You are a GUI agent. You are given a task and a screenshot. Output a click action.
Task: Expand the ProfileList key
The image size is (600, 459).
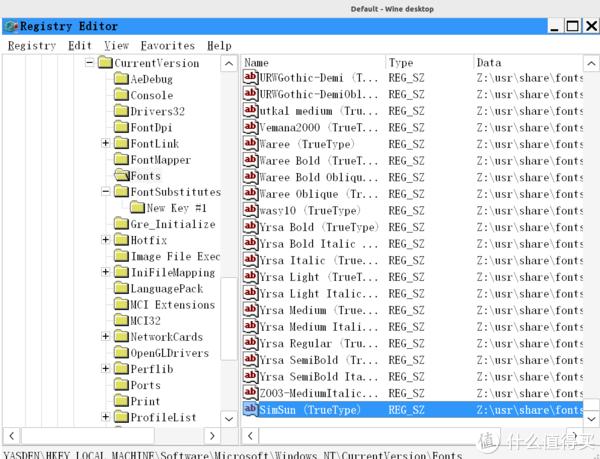(106, 417)
